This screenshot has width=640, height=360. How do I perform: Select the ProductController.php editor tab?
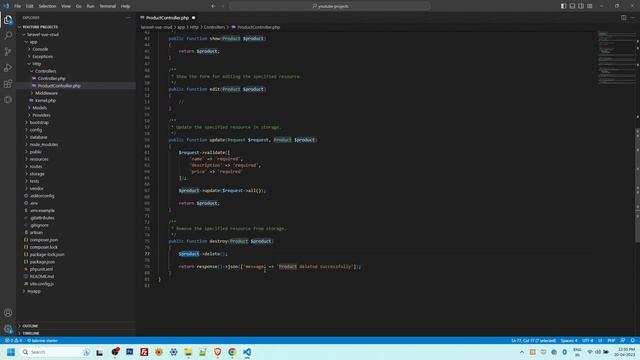(x=167, y=18)
